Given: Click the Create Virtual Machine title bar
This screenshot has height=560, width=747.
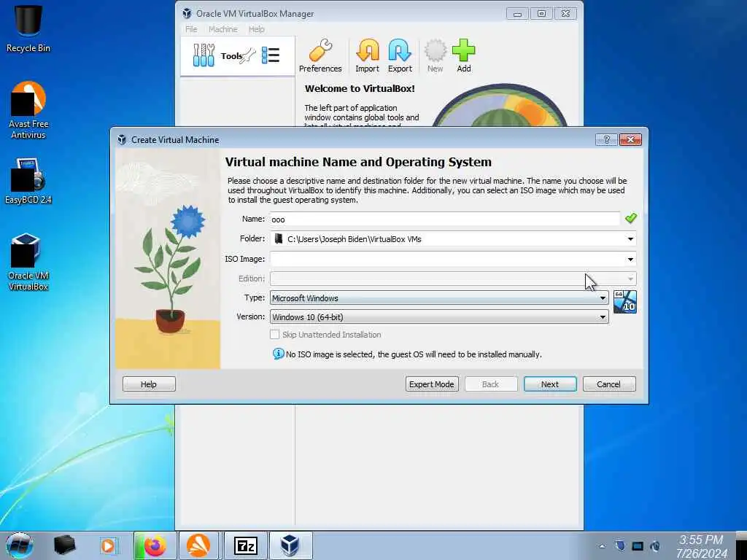Looking at the screenshot, I should point(352,139).
